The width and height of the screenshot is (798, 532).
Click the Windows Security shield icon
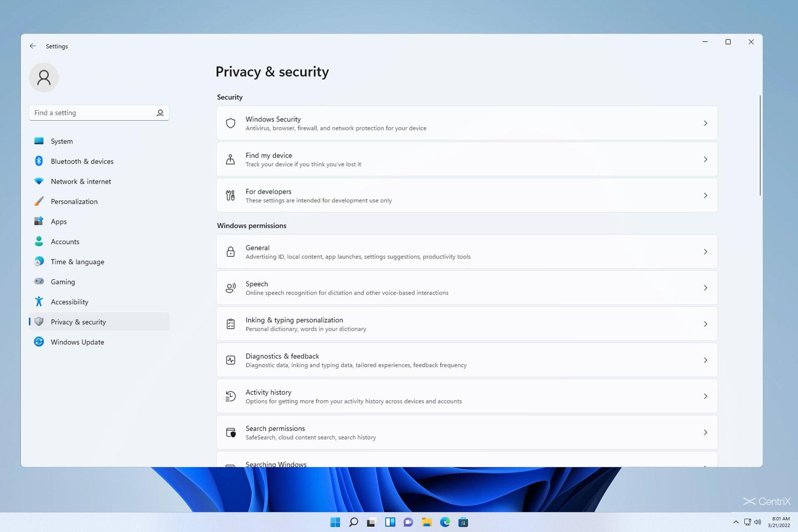point(230,123)
